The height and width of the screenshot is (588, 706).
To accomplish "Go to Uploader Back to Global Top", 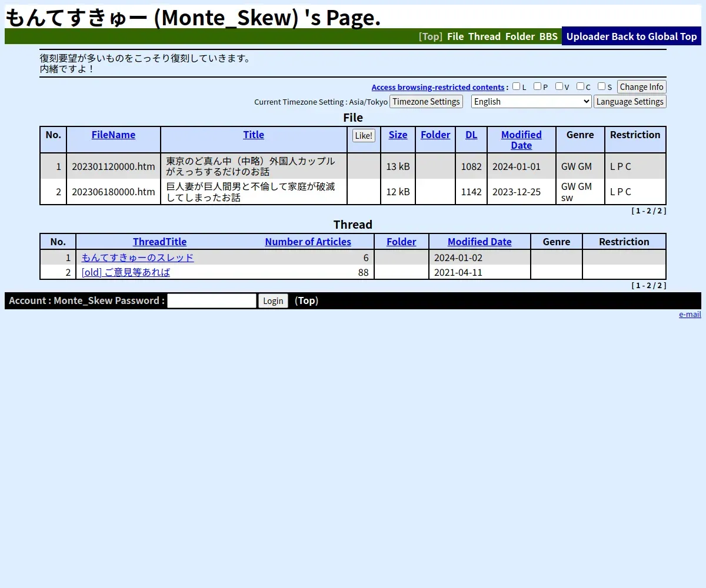I will coord(631,36).
